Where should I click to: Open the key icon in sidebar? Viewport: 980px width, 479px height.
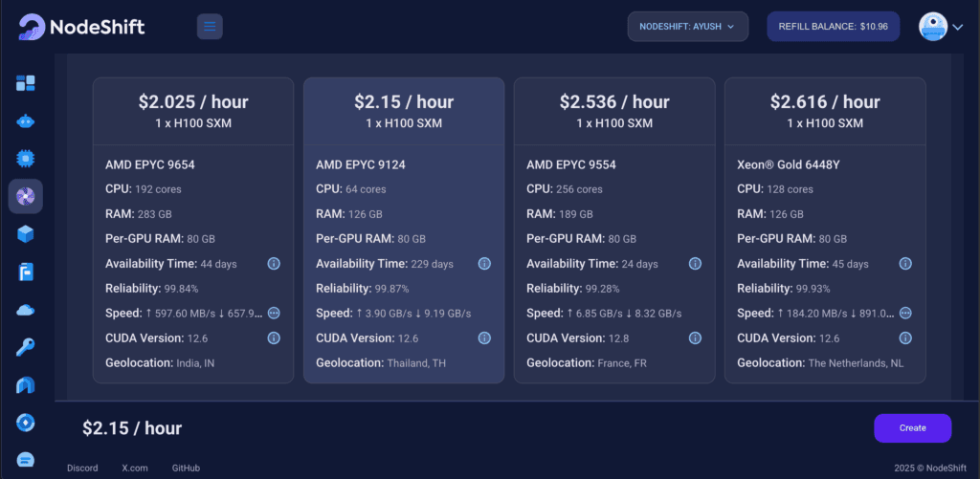tap(26, 347)
